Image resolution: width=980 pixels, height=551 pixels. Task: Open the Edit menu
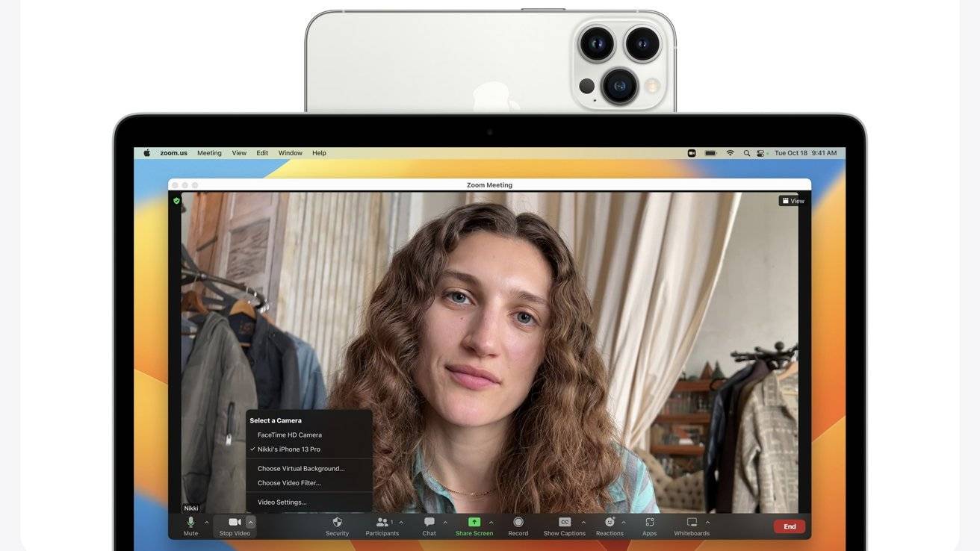point(262,153)
